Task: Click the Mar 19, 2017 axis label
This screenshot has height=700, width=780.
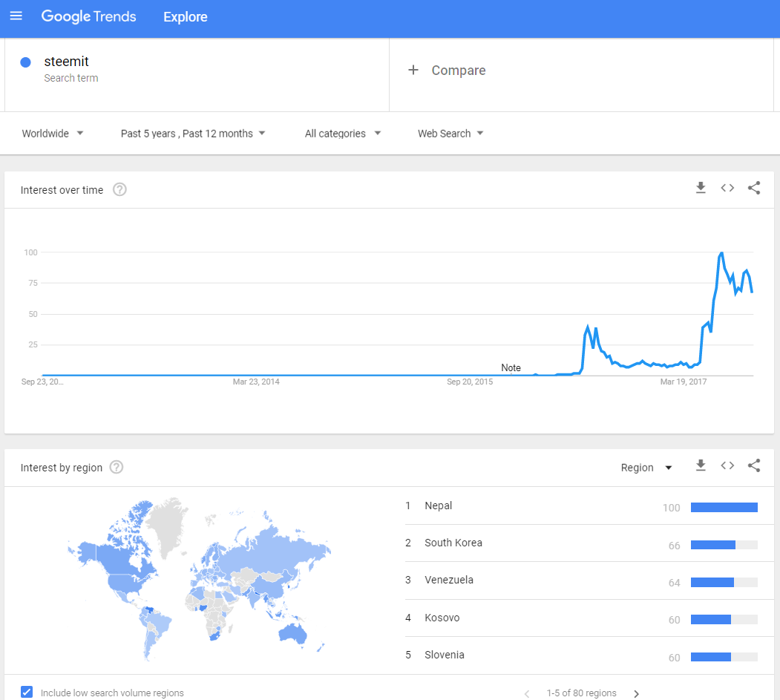Action: coord(683,382)
